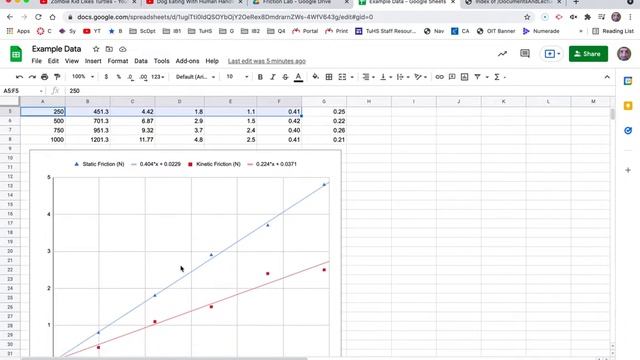Click the present to meeting button
640x360 pixels.
551,54
